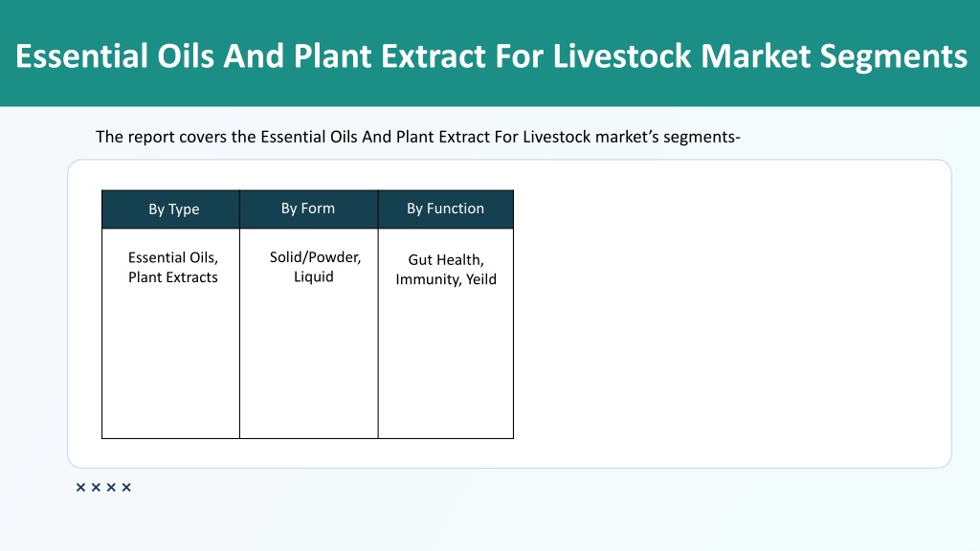Click Plant Extracts in the Type cell
Viewport: 980px width, 551px height.
(x=173, y=277)
